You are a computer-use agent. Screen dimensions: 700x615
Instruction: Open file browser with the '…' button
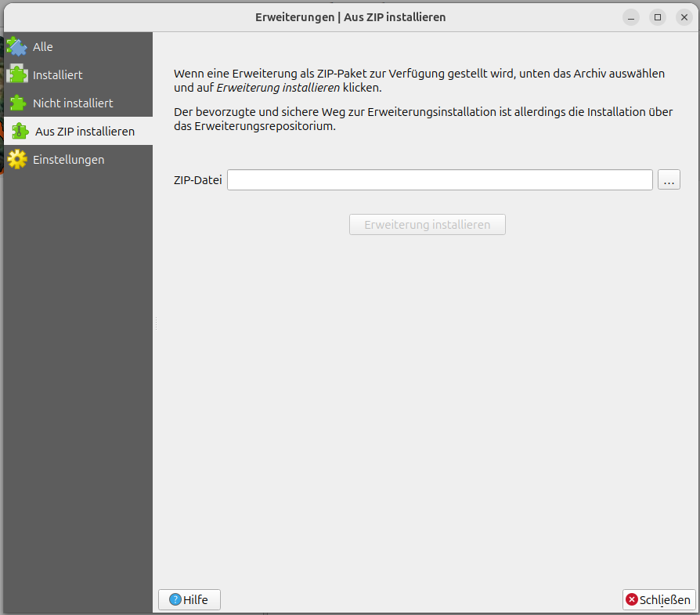(669, 180)
